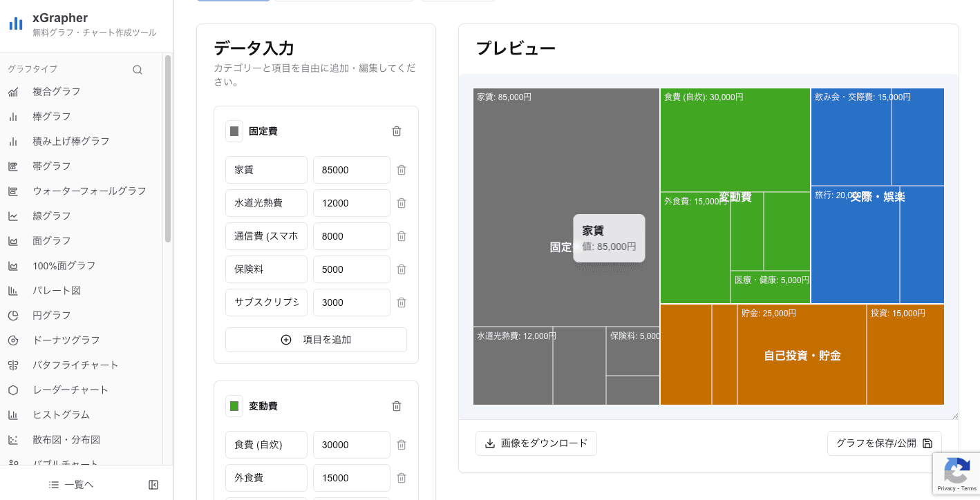The image size is (980, 500).
Task: Switch to 積み上げ棒グラフ graph type
Action: [x=71, y=141]
